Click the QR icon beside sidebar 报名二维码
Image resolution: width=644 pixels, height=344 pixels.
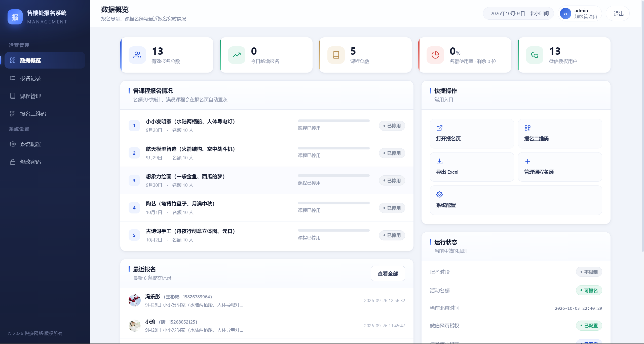[x=13, y=114]
